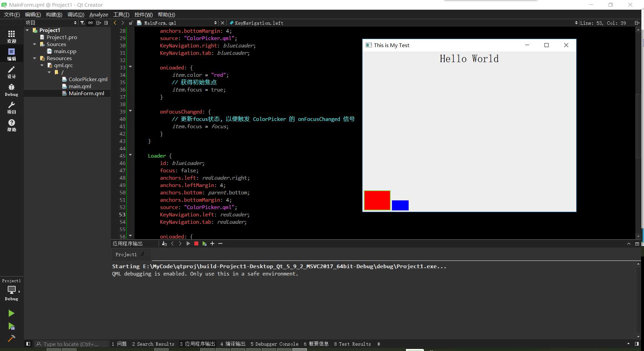Go to next item in output pane
This screenshot has width=644, height=351.
[180, 243]
